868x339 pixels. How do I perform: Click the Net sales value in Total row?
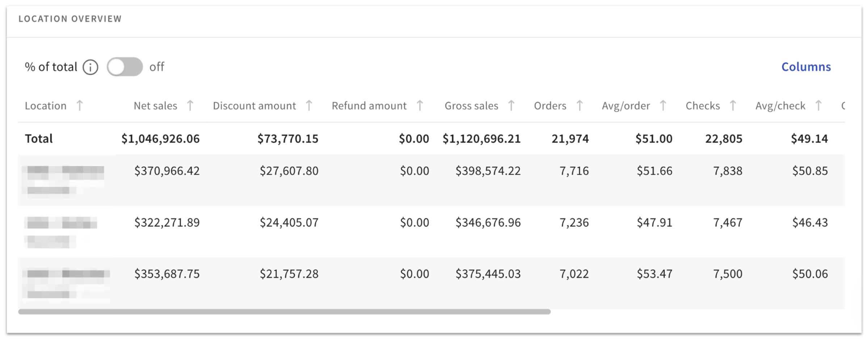click(161, 138)
